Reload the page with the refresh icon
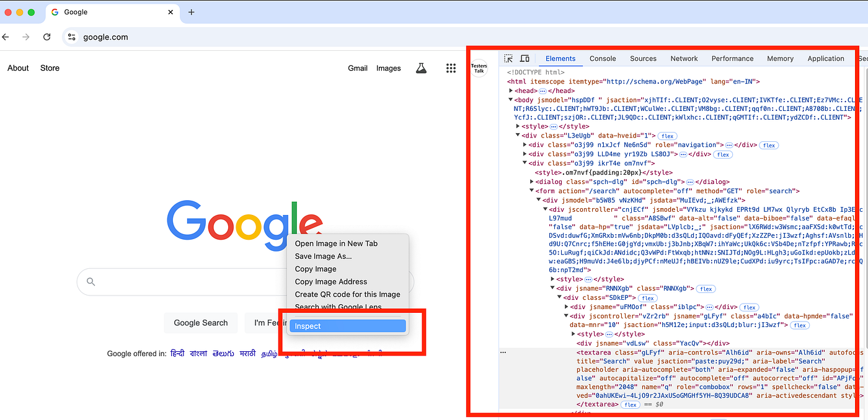The height and width of the screenshot is (420, 868). click(46, 37)
